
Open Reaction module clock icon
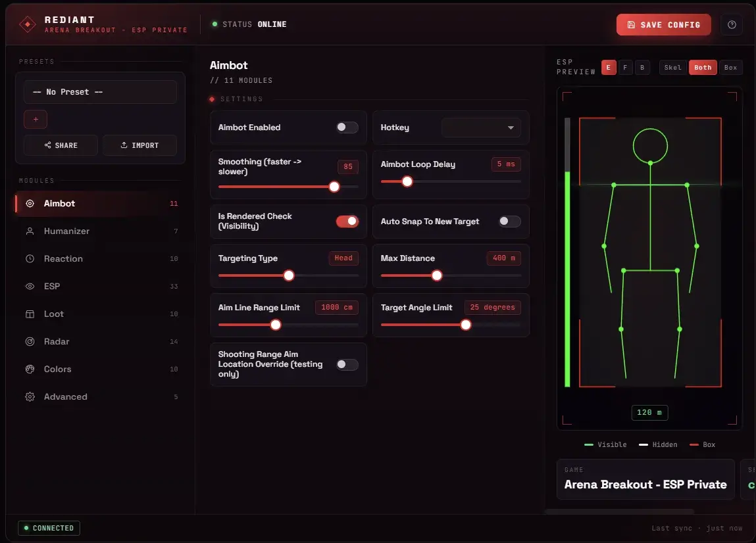click(30, 259)
